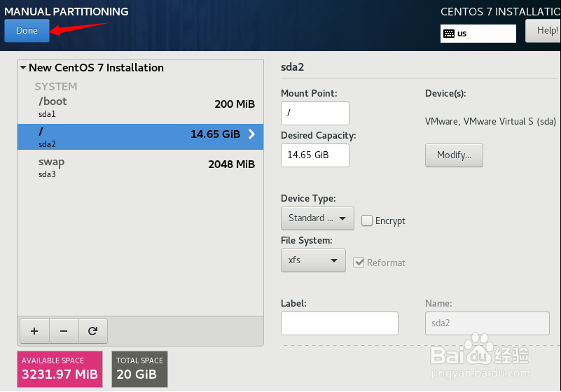Reload storage configuration with refresh icon

click(93, 331)
